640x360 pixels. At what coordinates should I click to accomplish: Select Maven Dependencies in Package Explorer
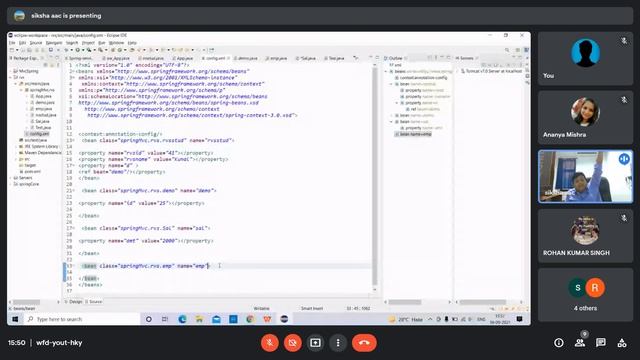point(40,153)
